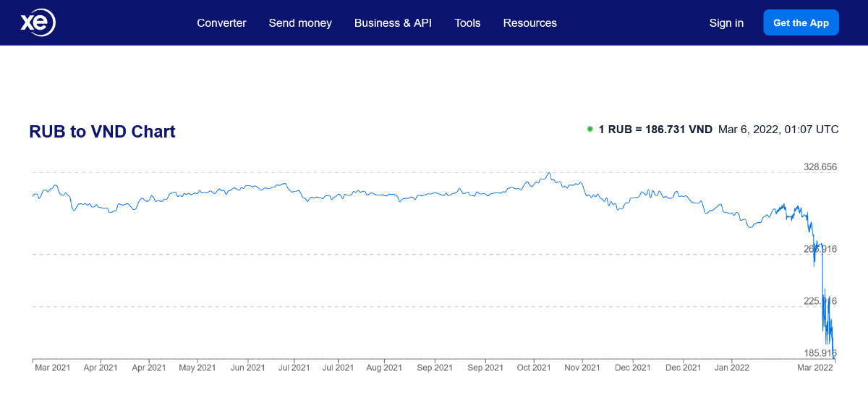The width and height of the screenshot is (868, 393).
Task: Open the Converter menu item
Action: (221, 22)
